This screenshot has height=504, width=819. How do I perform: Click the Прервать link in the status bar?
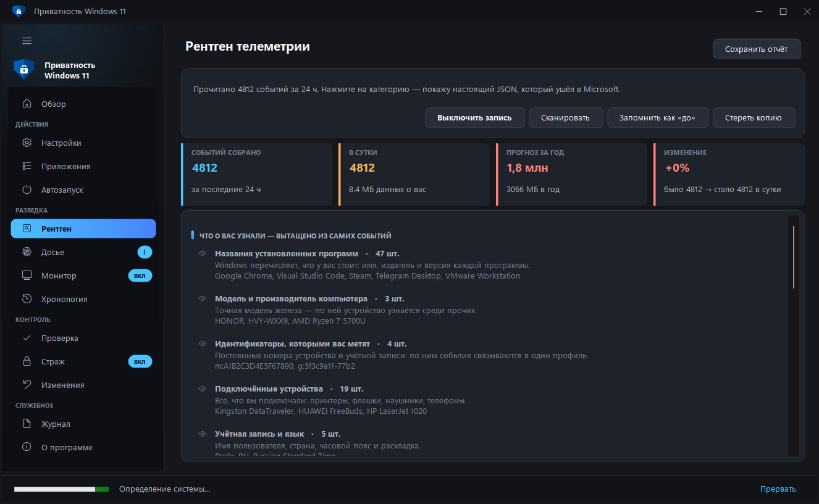[778, 489]
